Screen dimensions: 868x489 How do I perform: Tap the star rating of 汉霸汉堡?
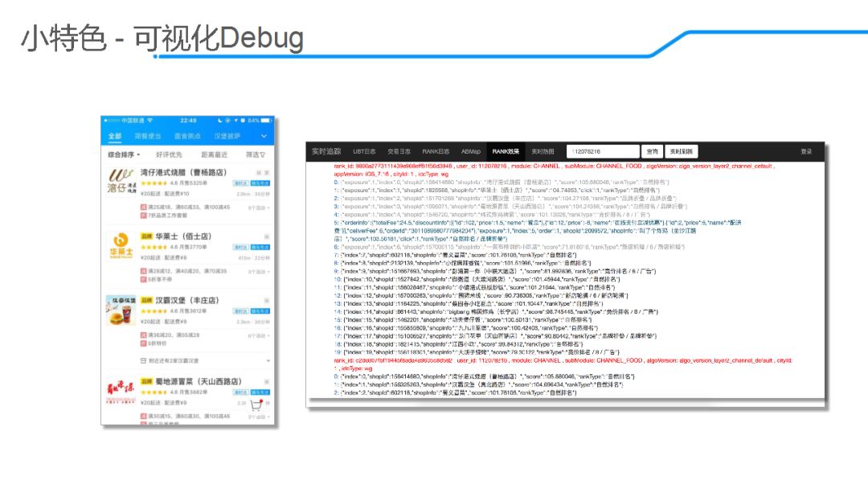coord(154,311)
